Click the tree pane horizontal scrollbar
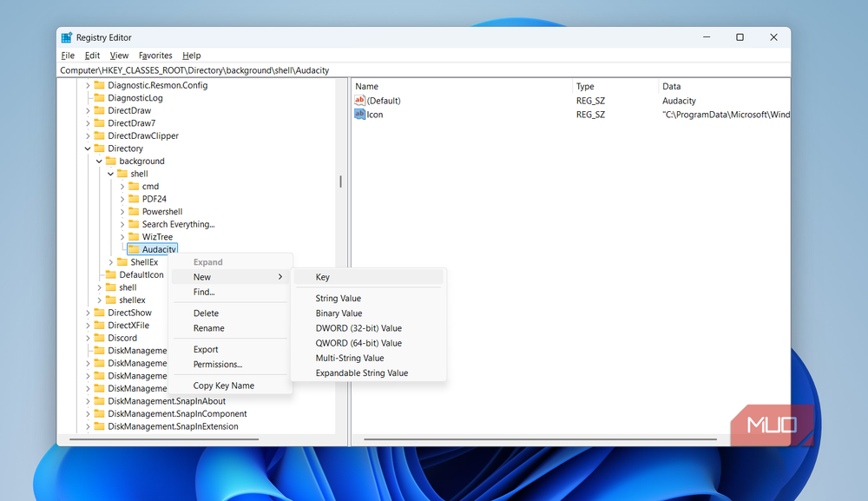The width and height of the screenshot is (868, 501). 164,439
